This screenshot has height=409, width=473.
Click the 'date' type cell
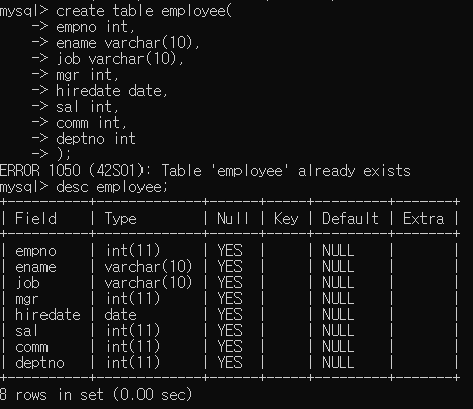click(x=120, y=315)
